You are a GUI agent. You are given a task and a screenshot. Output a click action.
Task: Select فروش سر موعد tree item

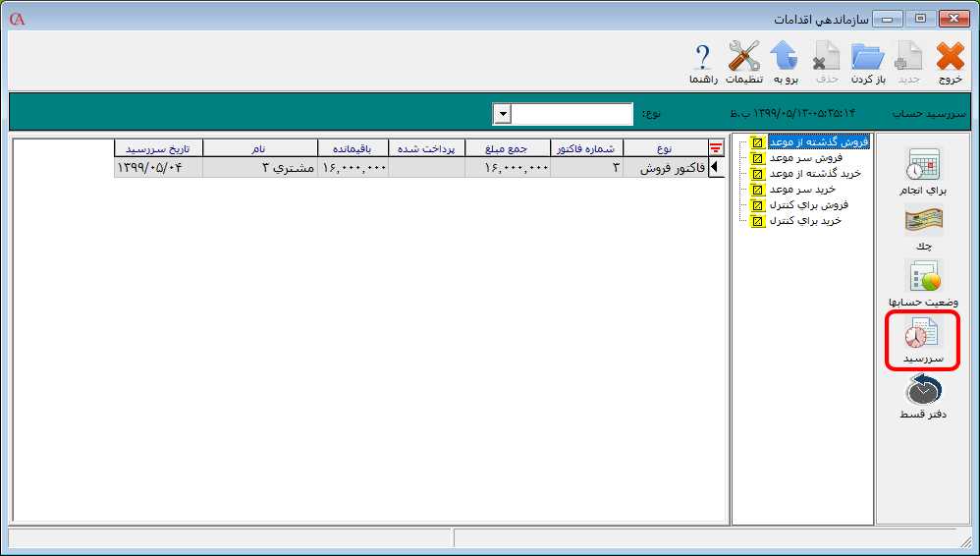(x=808, y=158)
